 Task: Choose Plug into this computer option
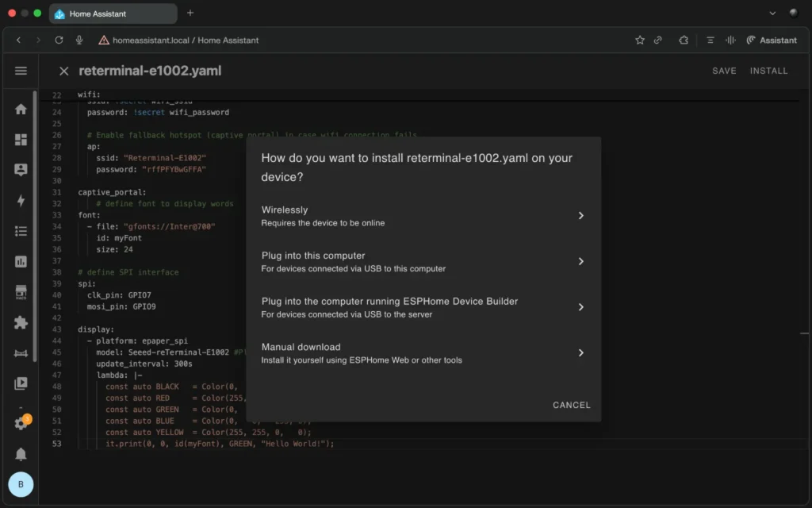click(x=423, y=261)
